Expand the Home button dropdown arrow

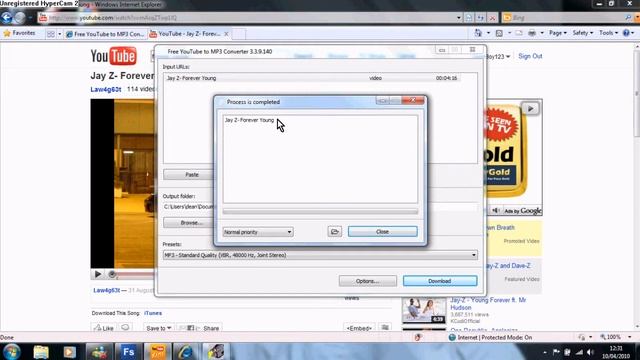[488, 33]
